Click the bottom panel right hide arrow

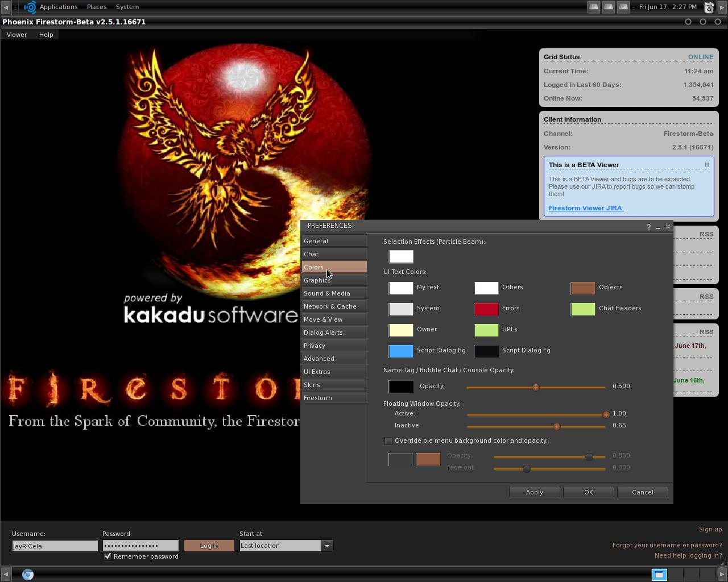[722, 575]
